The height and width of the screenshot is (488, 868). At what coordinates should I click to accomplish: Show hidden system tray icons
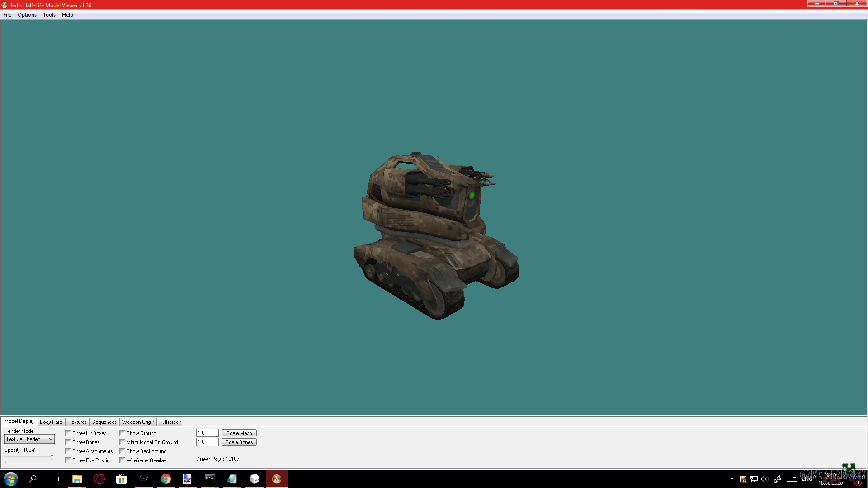(x=732, y=479)
